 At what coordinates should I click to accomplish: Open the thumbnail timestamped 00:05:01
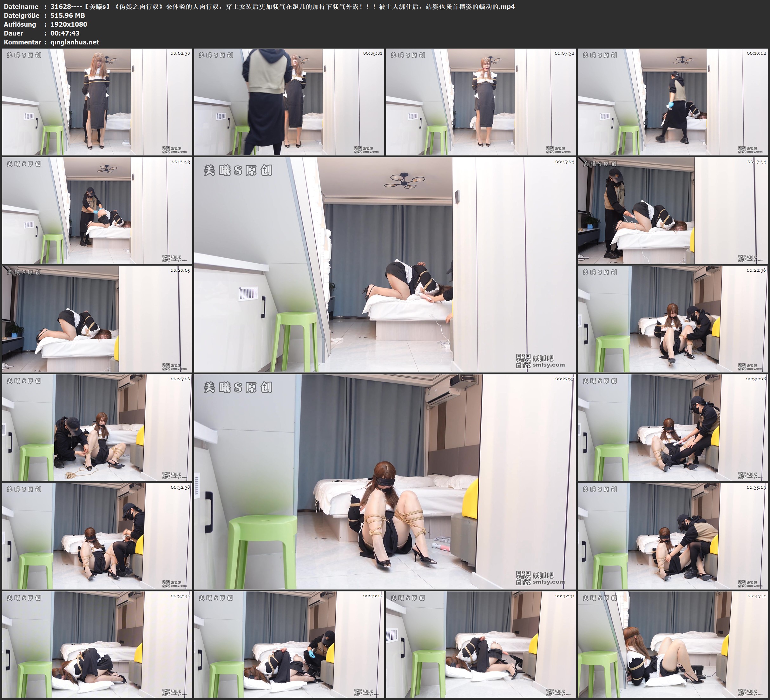tap(289, 102)
